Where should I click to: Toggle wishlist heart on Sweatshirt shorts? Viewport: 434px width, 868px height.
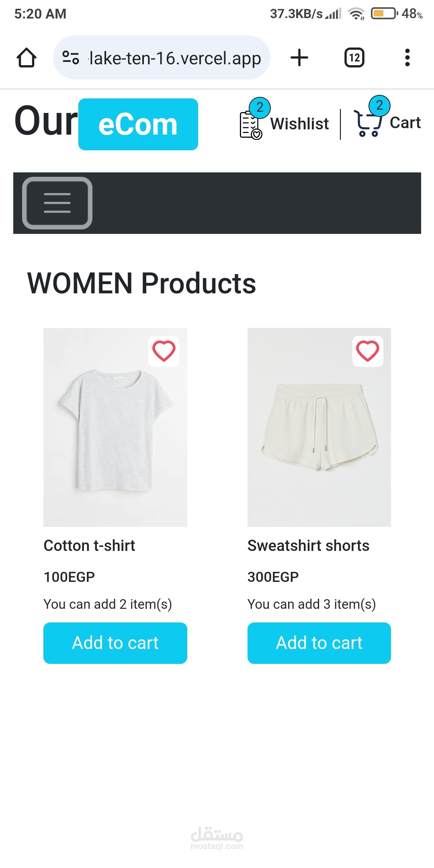tap(368, 351)
